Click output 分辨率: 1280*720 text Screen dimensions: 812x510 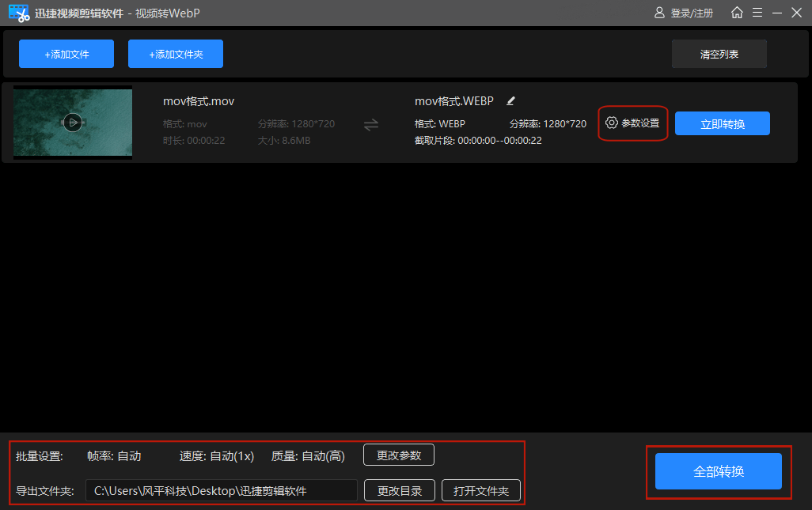pos(548,124)
